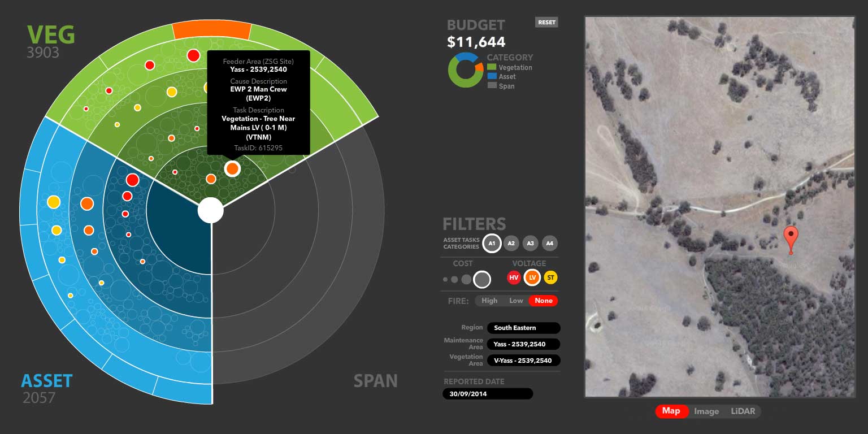Open the Region South Eastern dropdown
Image resolution: width=868 pixels, height=434 pixels.
524,328
